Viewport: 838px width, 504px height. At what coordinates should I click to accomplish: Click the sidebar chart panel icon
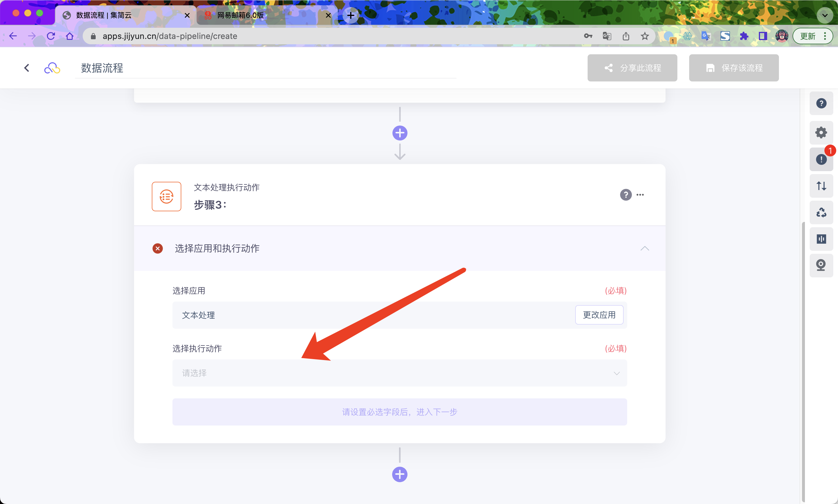pos(821,239)
